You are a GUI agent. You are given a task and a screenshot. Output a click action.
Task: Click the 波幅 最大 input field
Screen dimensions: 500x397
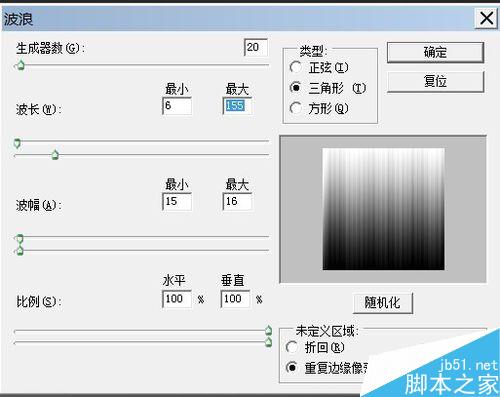[x=237, y=201]
